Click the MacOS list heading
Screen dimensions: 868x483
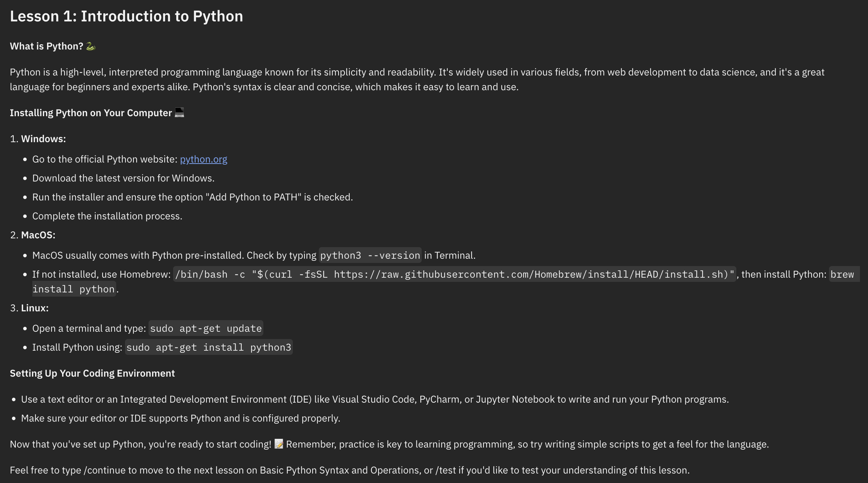(38, 235)
